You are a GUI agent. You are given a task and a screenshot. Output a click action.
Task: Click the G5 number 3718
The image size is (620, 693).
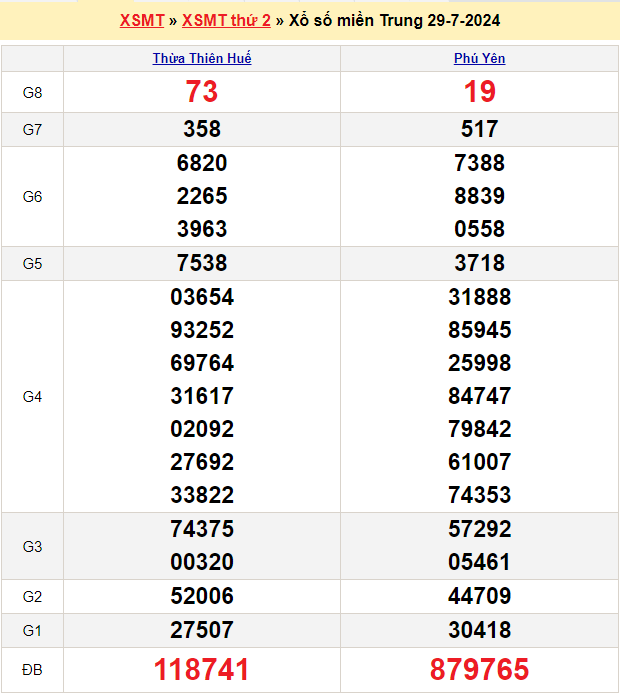pos(480,263)
